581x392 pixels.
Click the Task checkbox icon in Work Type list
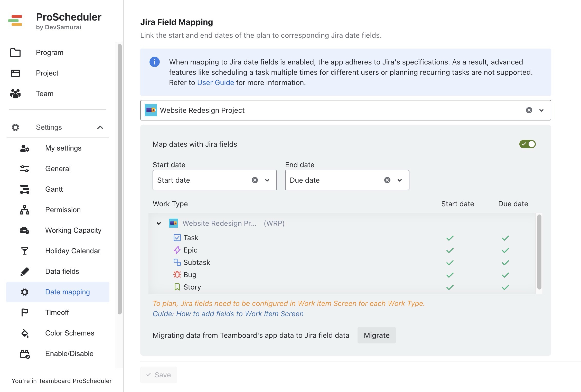[x=177, y=237]
